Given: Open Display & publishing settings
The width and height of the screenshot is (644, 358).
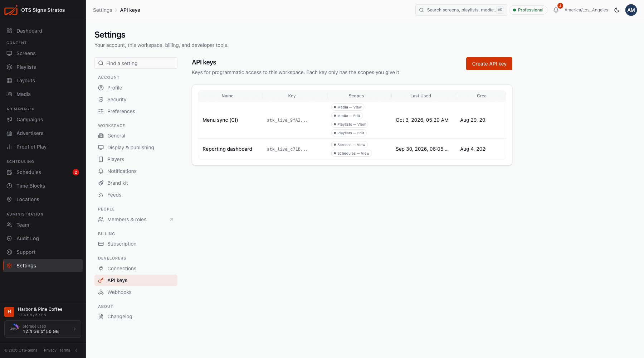Looking at the screenshot, I should click(136, 147).
